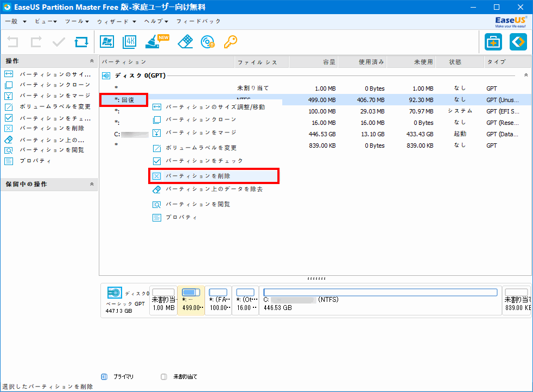The width and height of the screenshot is (533, 392).
Task: Click the blue diamond upgrade icon
Action: (x=517, y=42)
